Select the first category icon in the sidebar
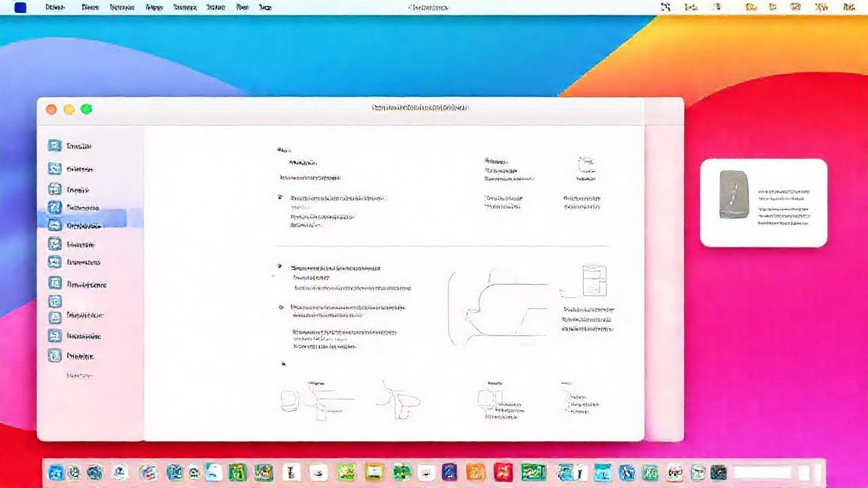Screen dimensions: 868x488 54,145
